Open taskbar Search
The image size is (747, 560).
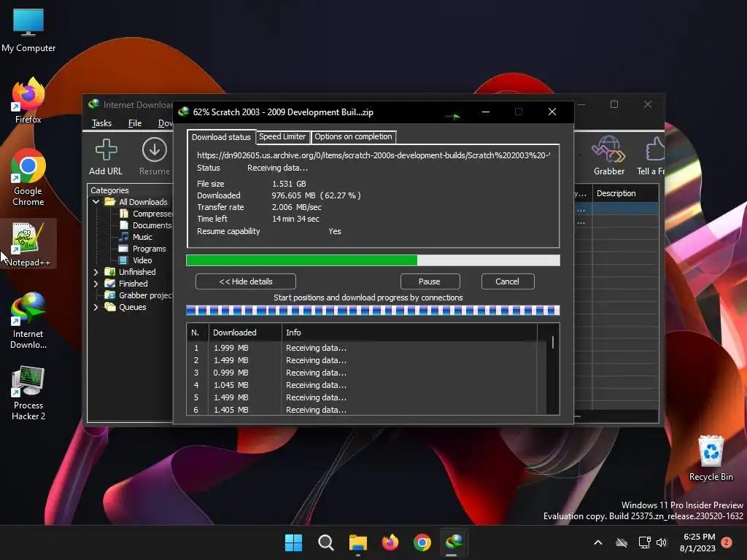pyautogui.click(x=326, y=542)
